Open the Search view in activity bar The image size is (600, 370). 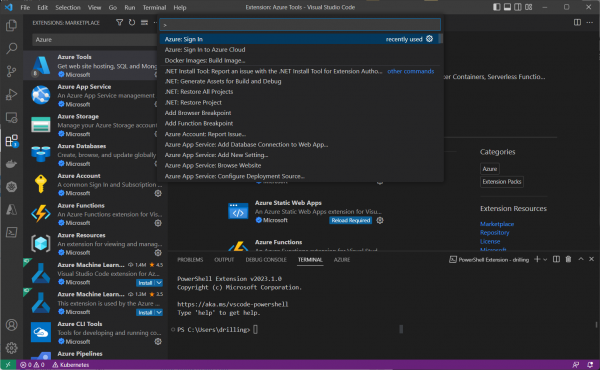[x=11, y=48]
